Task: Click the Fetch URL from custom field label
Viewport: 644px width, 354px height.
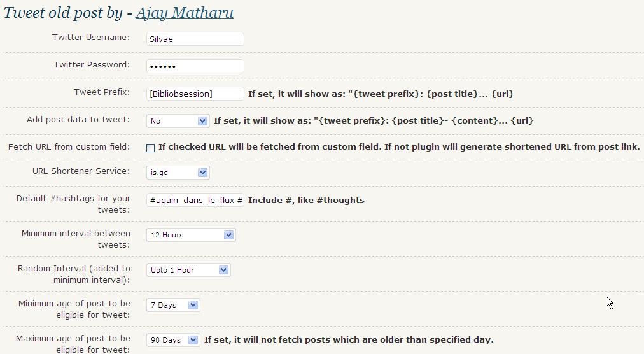Action: point(69,146)
